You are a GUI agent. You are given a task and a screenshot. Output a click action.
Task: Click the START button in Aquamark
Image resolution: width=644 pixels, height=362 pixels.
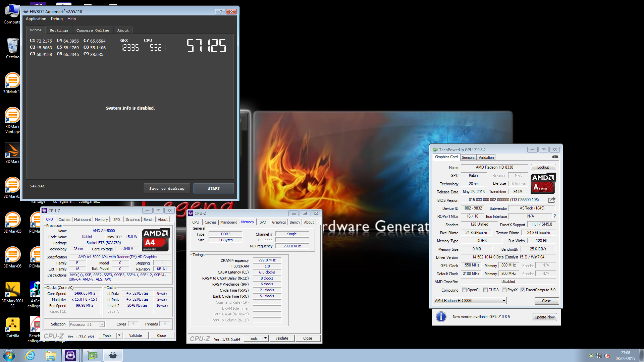(214, 188)
